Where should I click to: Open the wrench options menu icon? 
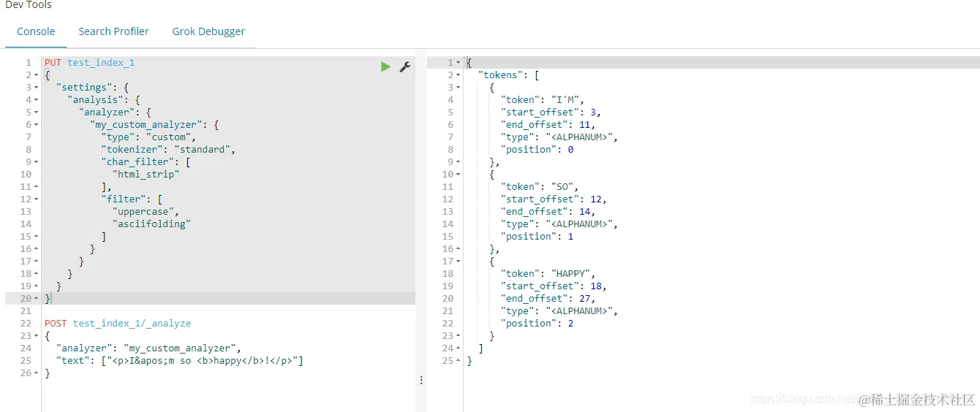pos(404,66)
